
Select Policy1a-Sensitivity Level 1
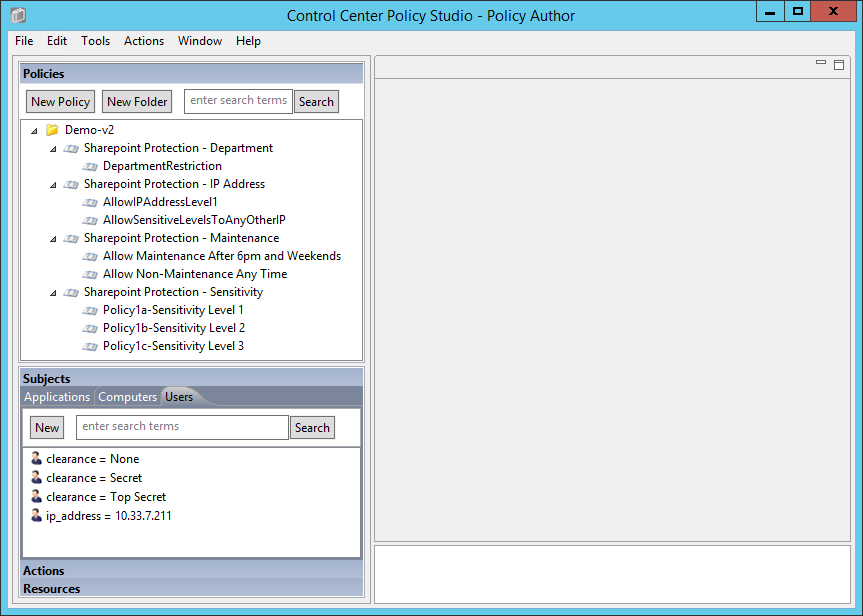pyautogui.click(x=173, y=310)
